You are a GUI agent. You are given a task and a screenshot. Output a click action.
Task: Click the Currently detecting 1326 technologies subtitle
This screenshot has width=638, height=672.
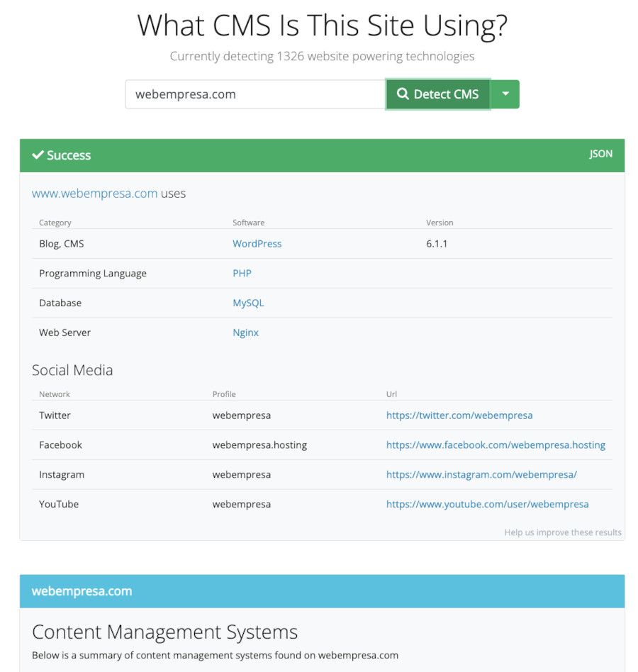(x=323, y=56)
